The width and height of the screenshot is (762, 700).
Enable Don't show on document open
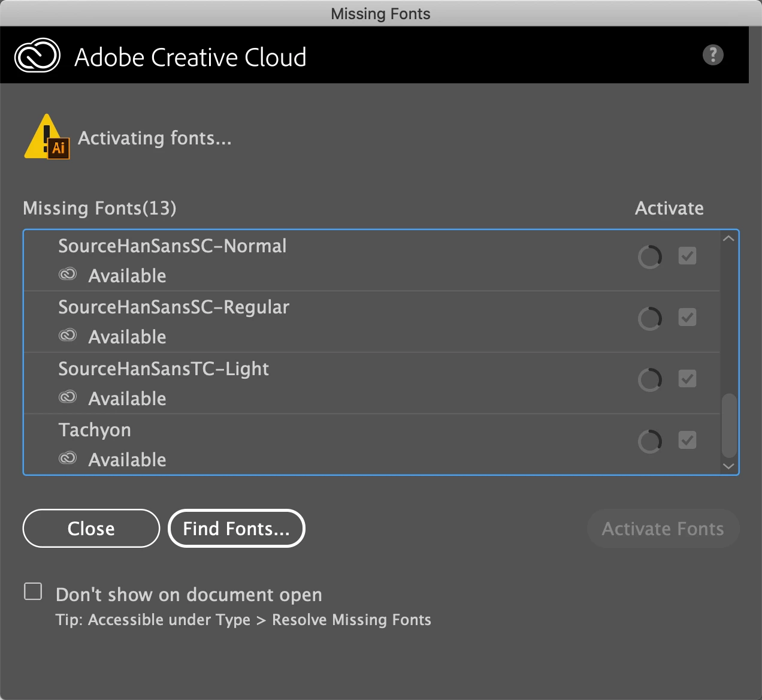33,592
